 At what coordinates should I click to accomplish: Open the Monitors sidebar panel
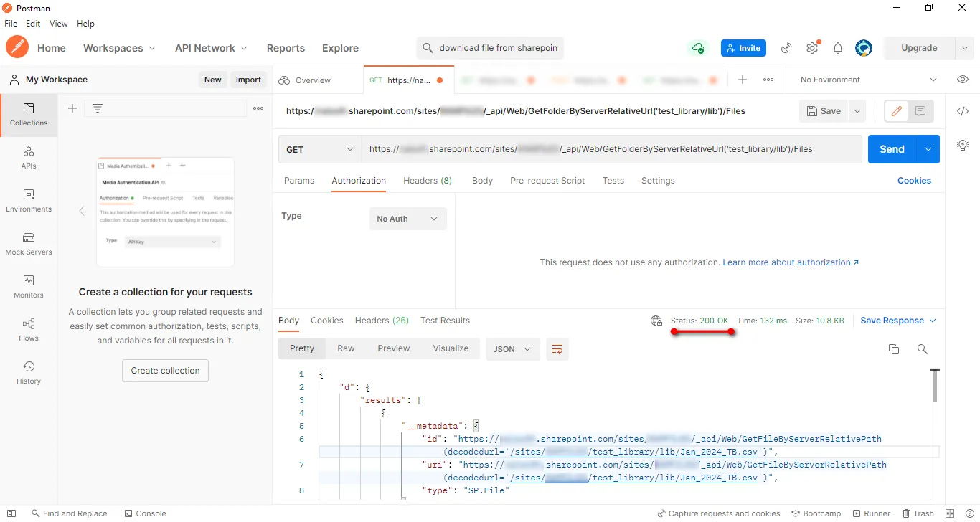29,287
